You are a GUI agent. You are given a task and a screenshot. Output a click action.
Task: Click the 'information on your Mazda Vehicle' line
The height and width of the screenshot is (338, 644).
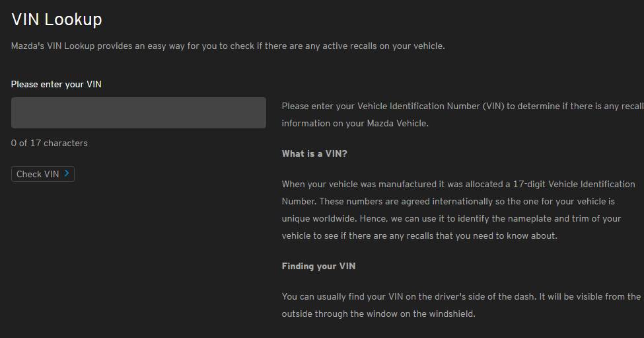(x=355, y=123)
